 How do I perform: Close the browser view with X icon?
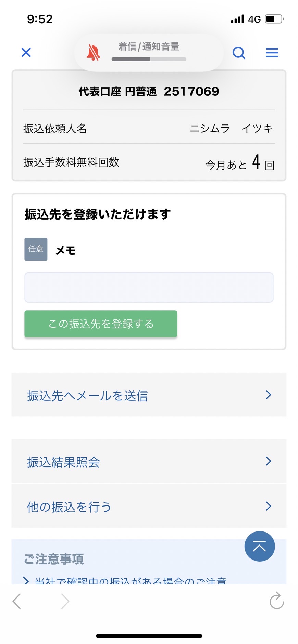pyautogui.click(x=26, y=52)
